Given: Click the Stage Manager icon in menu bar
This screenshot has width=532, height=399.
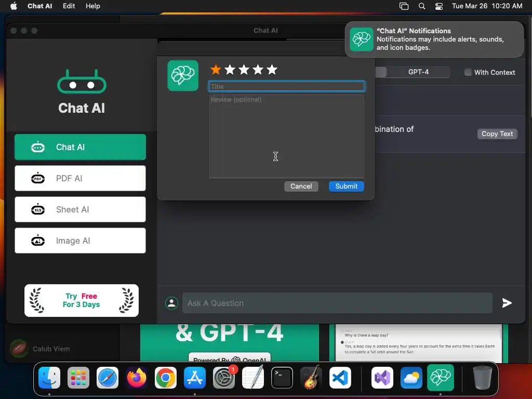Looking at the screenshot, I should click(x=404, y=6).
